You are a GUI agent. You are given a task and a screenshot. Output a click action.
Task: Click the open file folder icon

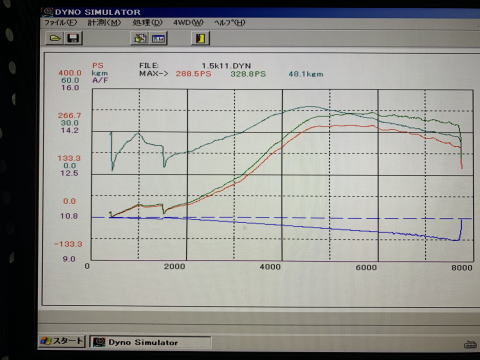[x=54, y=38]
